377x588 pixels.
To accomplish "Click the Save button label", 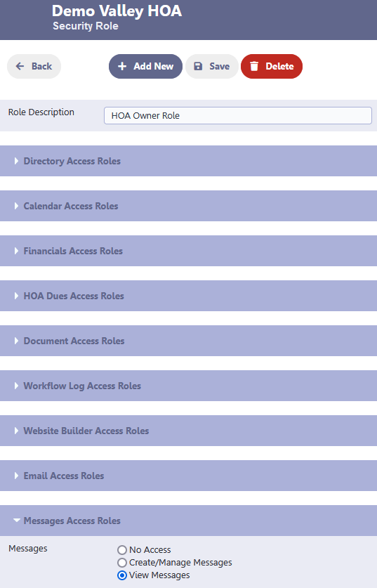I will click(x=219, y=66).
